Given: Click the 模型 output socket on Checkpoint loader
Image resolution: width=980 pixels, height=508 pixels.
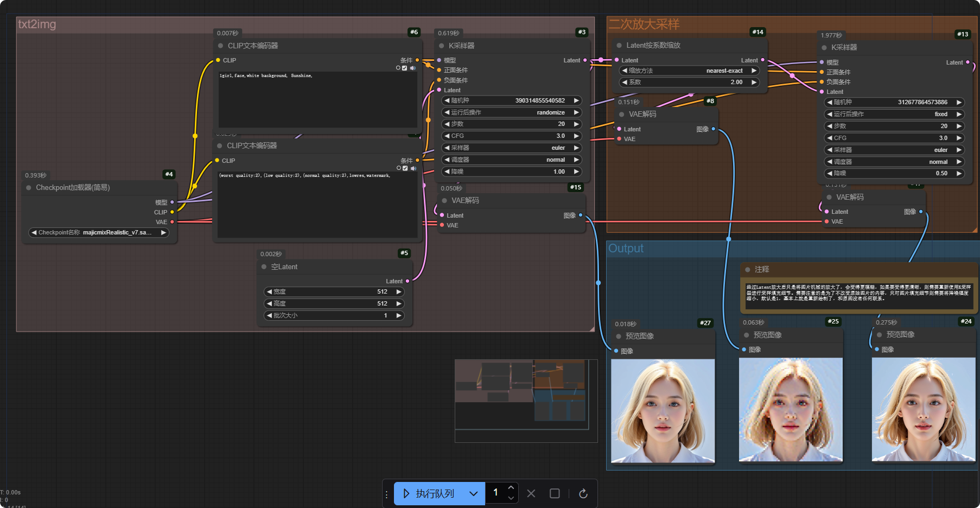Looking at the screenshot, I should click(x=172, y=202).
